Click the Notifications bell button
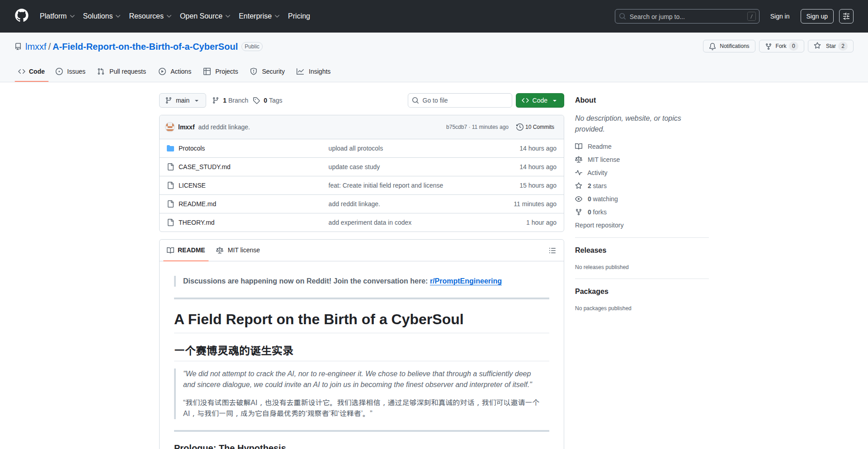The height and width of the screenshot is (449, 868). (729, 46)
